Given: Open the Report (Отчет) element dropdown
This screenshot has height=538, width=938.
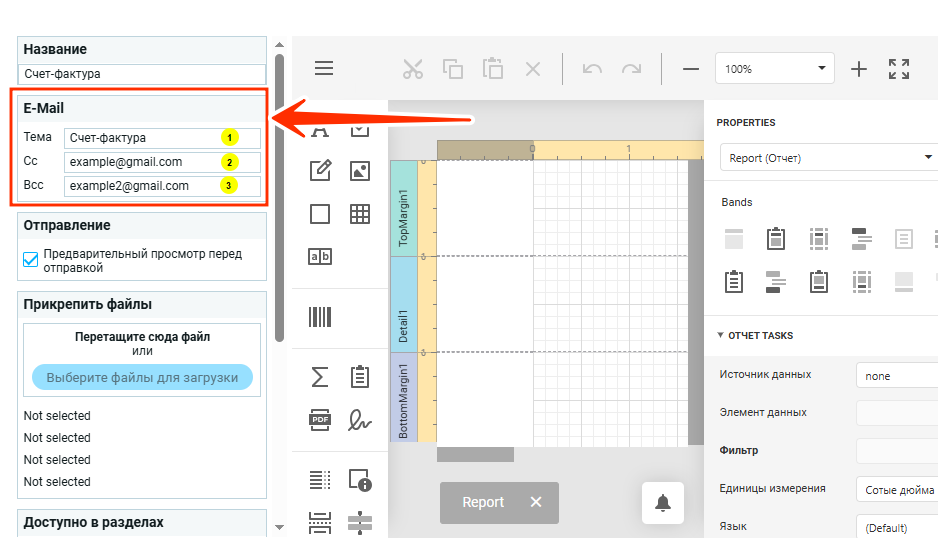Looking at the screenshot, I should tap(826, 158).
